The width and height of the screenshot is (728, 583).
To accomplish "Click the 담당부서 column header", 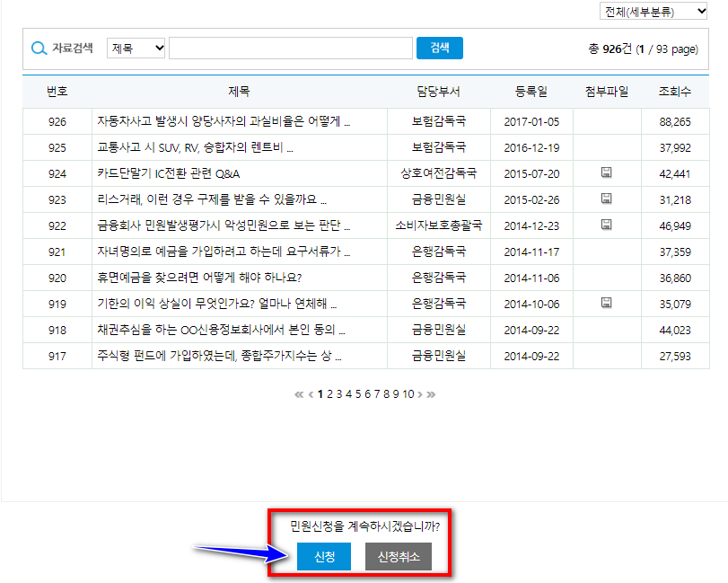I will click(438, 92).
